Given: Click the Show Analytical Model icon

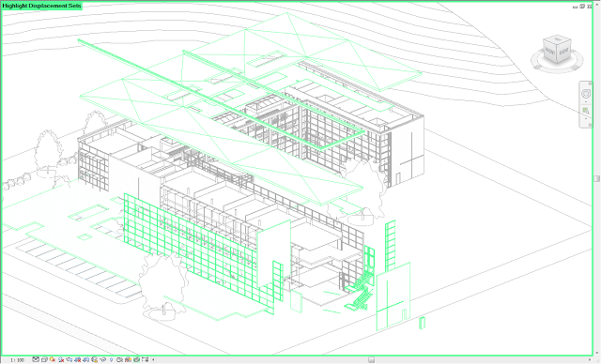Looking at the screenshot, I should (128, 359).
